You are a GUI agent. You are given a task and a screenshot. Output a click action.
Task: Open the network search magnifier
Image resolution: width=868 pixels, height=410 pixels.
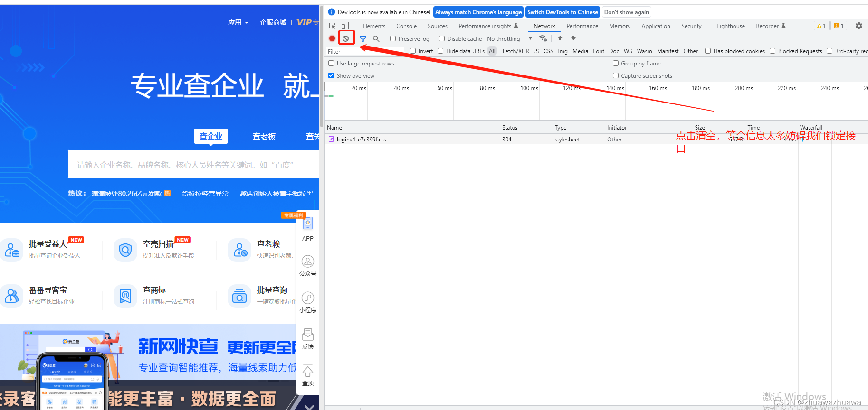tap(376, 38)
